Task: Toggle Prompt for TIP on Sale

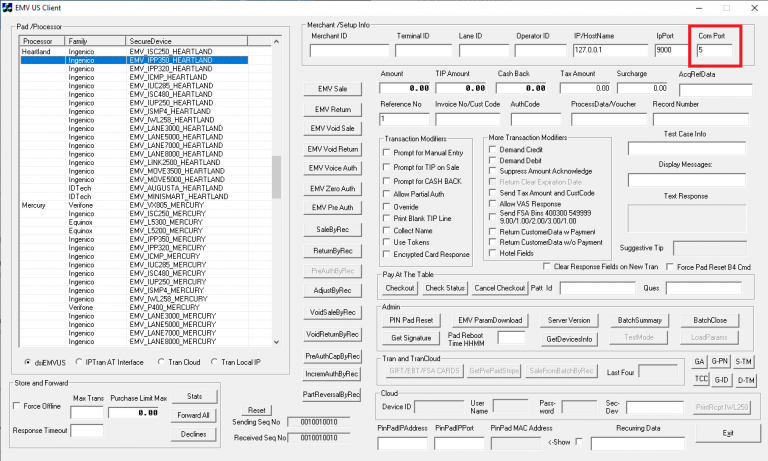Action: pos(386,167)
